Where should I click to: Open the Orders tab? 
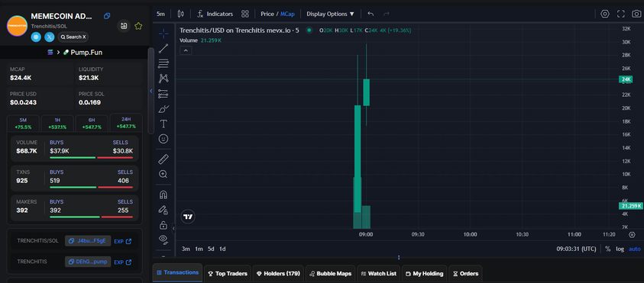click(465, 274)
